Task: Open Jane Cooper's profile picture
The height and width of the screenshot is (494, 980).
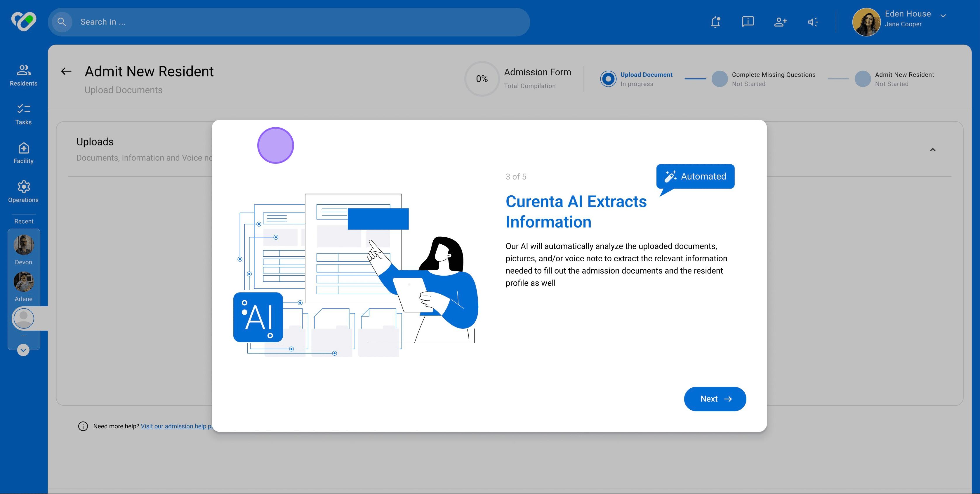Action: click(x=867, y=22)
